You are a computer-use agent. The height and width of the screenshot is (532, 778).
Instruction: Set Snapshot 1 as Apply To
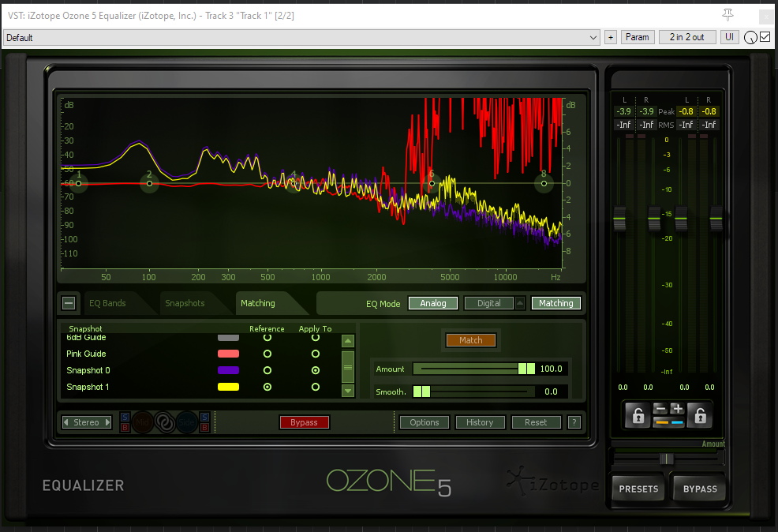coord(316,387)
